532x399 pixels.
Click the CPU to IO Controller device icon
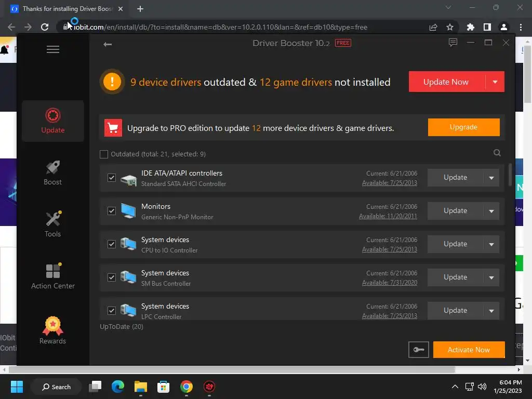[x=128, y=244]
